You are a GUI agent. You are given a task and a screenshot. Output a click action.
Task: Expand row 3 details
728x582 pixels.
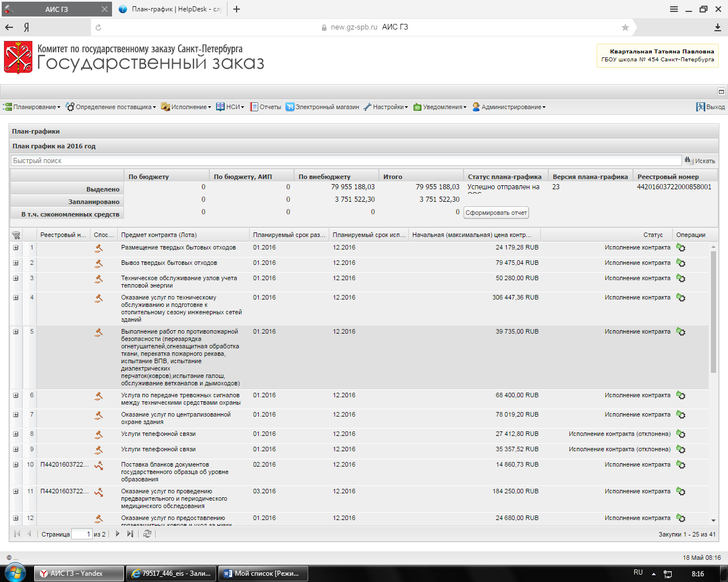tap(16, 278)
